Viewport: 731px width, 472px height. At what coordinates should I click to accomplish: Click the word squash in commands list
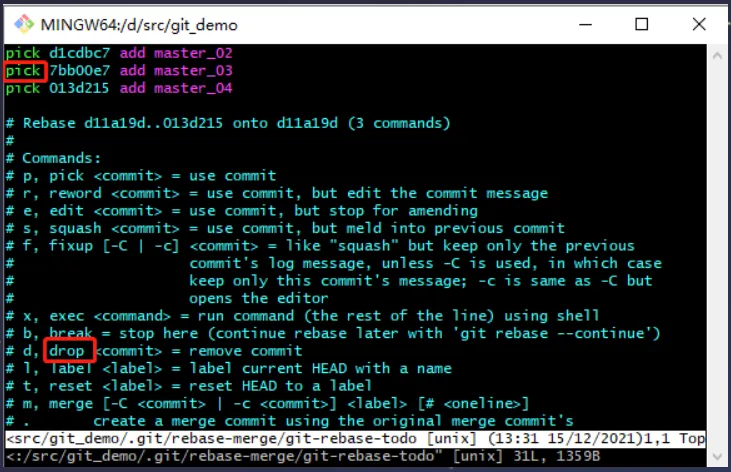(75, 229)
